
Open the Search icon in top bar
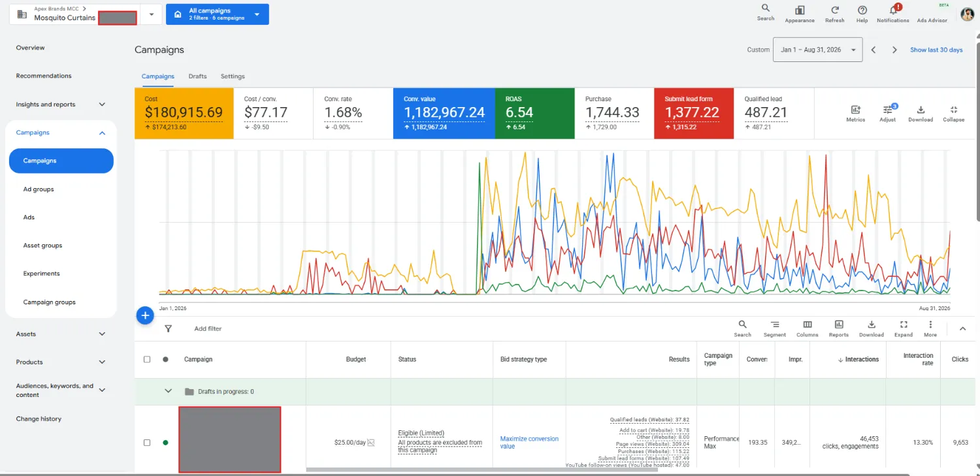[765, 12]
